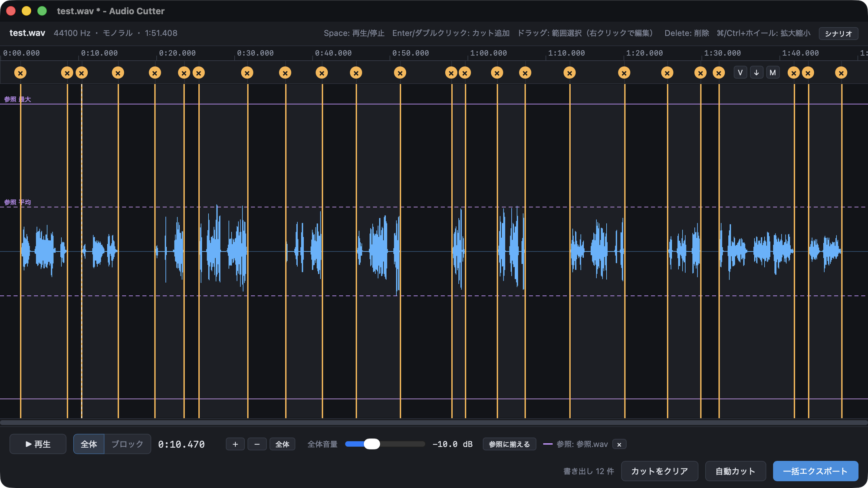Click the -10.0 dB volume value
The image size is (868, 488).
[453, 444]
